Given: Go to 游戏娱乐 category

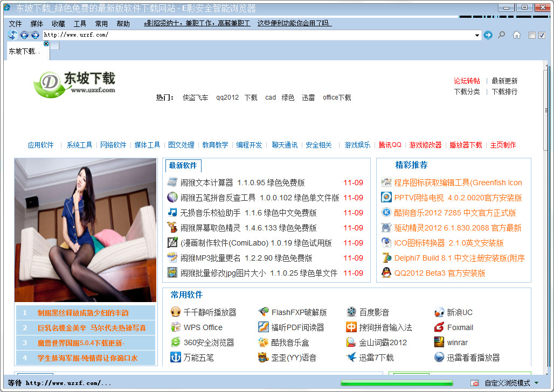Looking at the screenshot, I should 357,145.
